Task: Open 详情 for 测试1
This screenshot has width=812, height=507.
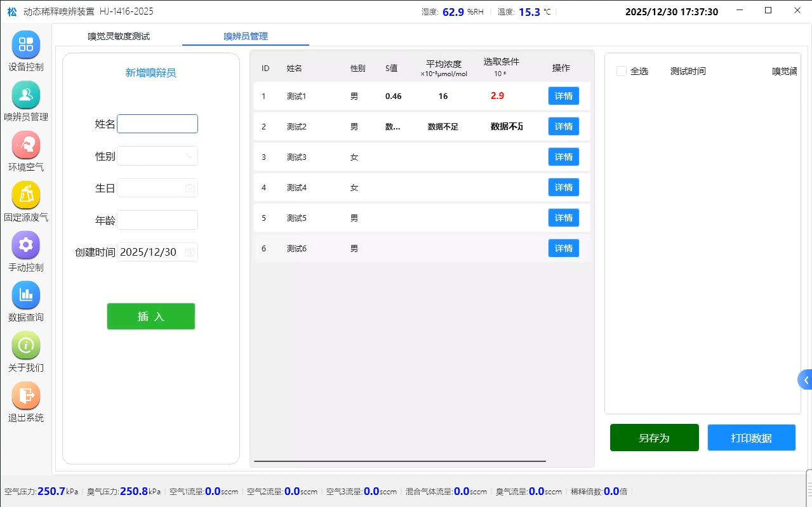Action: [562, 96]
